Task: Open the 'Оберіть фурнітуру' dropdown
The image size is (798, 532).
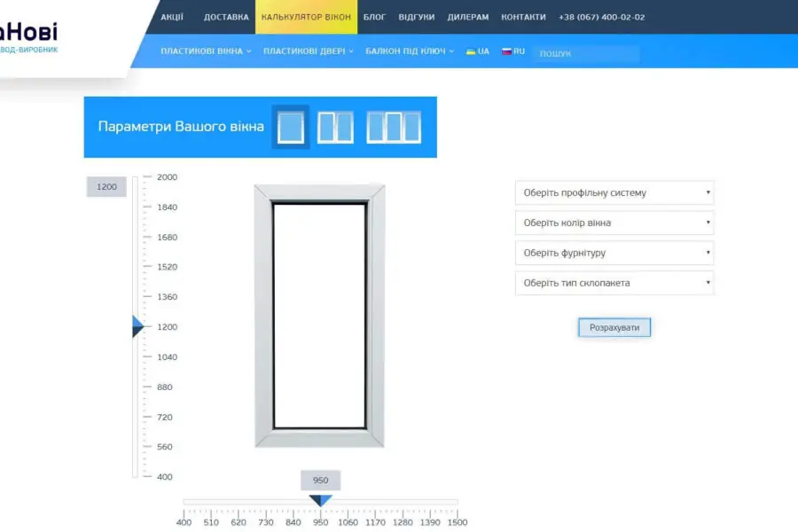Action: 614,254
